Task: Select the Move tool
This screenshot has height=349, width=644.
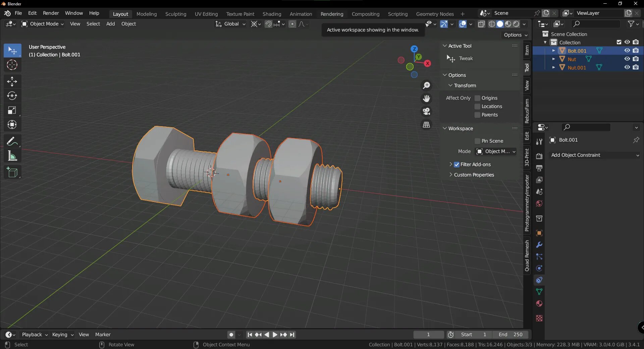Action: [12, 82]
